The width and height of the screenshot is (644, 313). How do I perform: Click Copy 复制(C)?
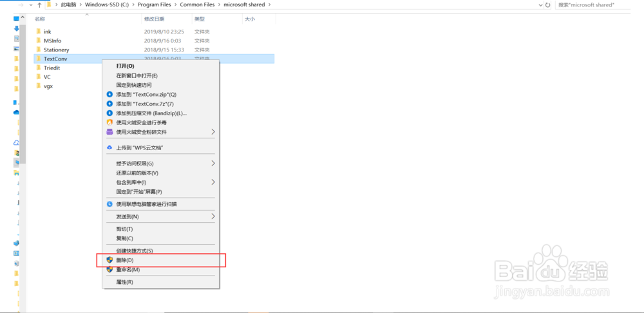[x=161, y=238]
